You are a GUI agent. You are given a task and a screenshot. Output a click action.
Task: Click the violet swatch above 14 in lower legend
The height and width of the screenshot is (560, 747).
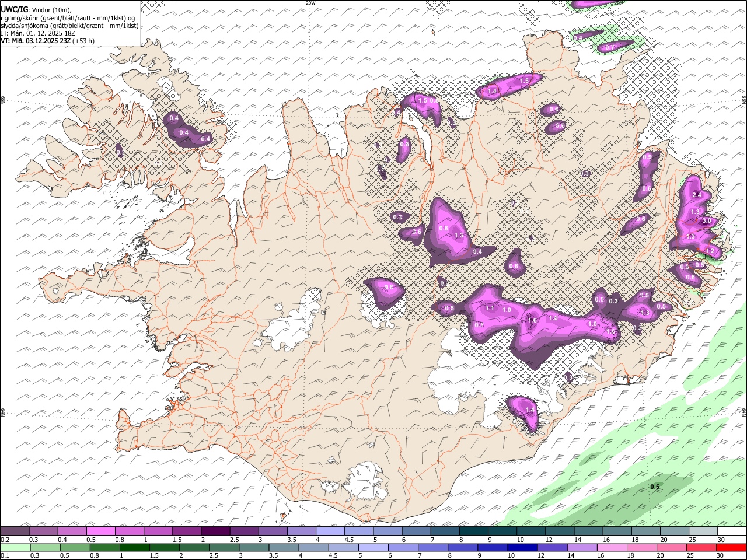pyautogui.click(x=582, y=547)
